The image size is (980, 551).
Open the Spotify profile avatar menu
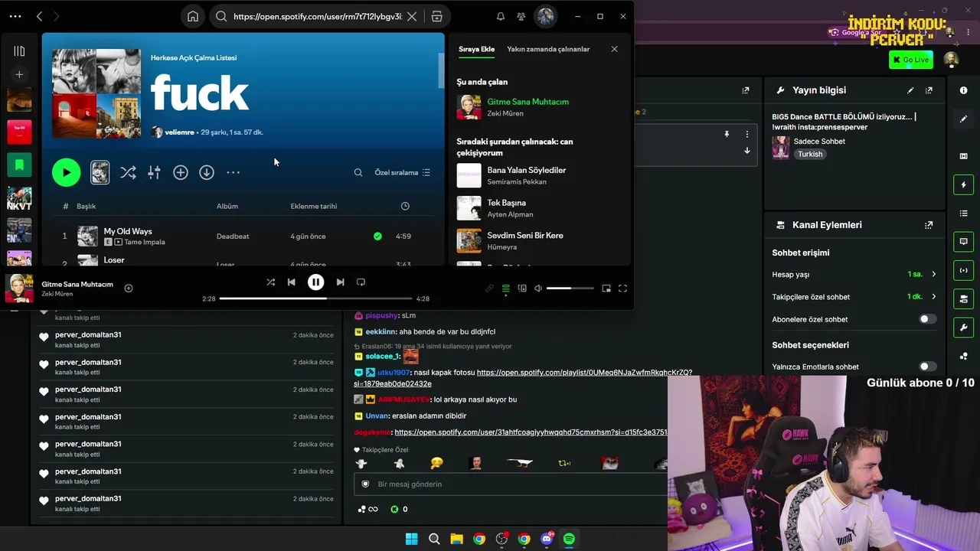(545, 16)
